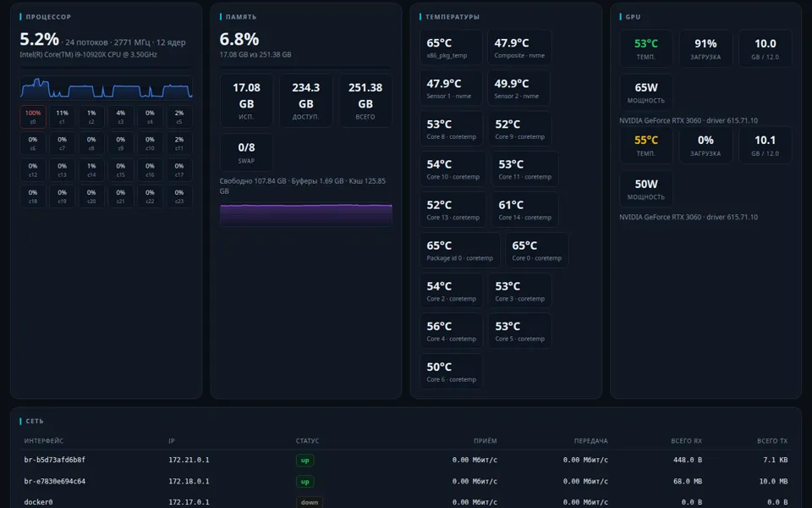
Task: Select the br-b5d73afd6b8f interface name
Action: pyautogui.click(x=54, y=460)
